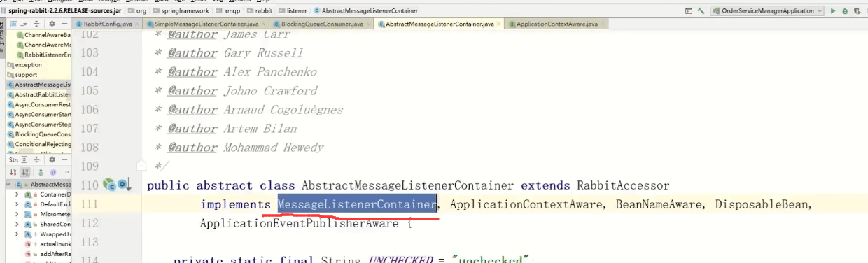The height and width of the screenshot is (263, 868).
Task: Click spring-rabbit-2.2.6.RELEASE-sources.jar breadcrumb
Action: pyautogui.click(x=61, y=10)
